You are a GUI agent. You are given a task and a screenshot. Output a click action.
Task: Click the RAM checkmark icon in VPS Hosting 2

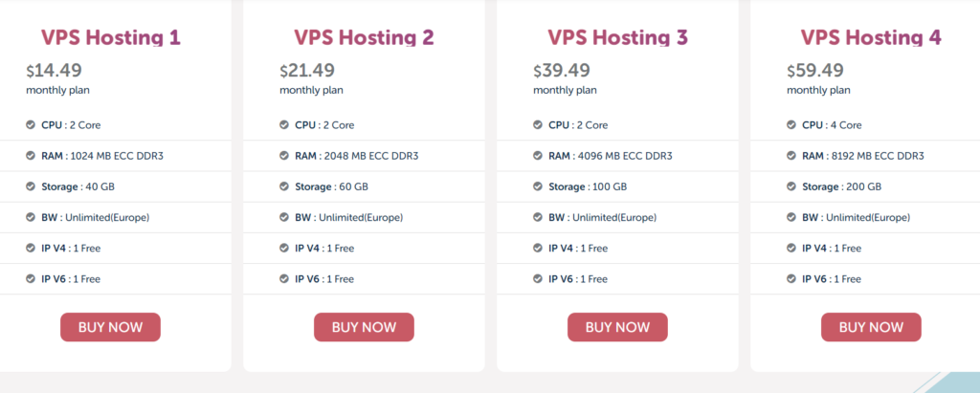pyautogui.click(x=284, y=156)
